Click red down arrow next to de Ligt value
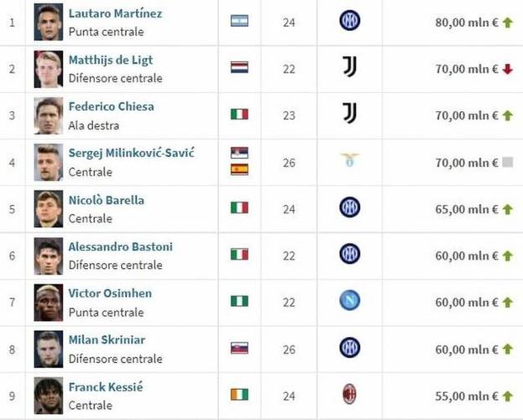This screenshot has height=420, width=523. click(x=507, y=69)
